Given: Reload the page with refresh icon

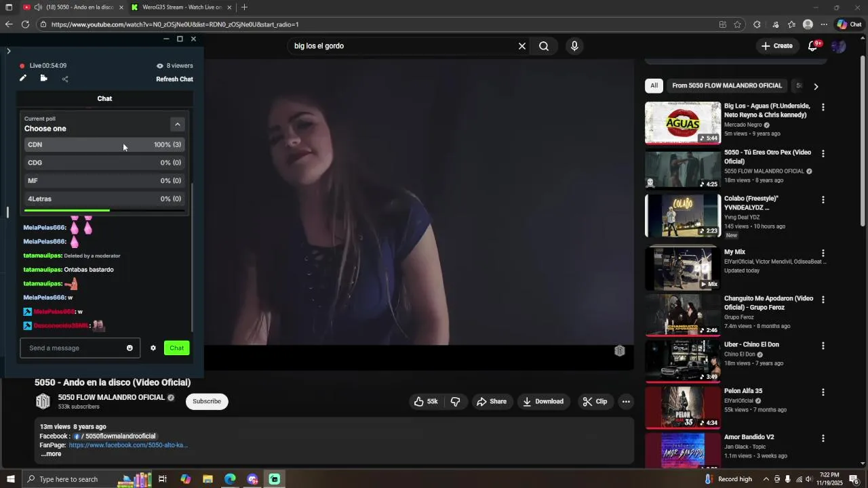Looking at the screenshot, I should click(25, 24).
